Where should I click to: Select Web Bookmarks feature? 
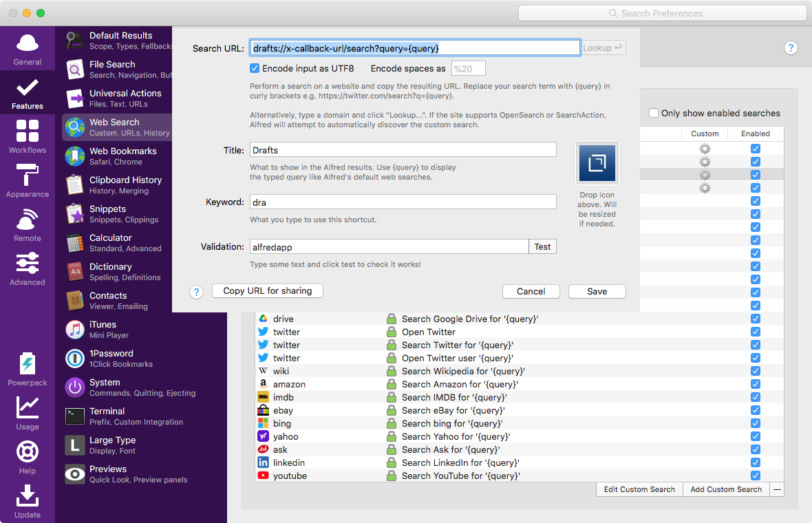point(117,156)
